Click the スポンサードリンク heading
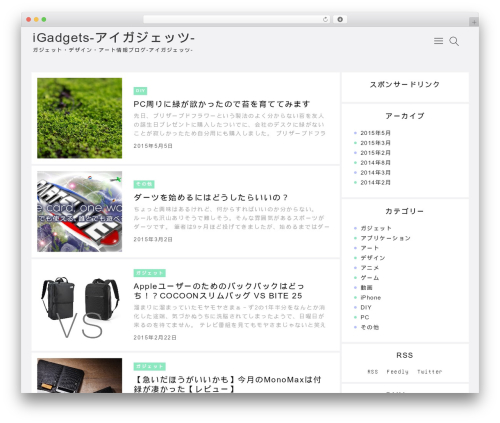Screen dimensions: 500x423 (x=405, y=84)
